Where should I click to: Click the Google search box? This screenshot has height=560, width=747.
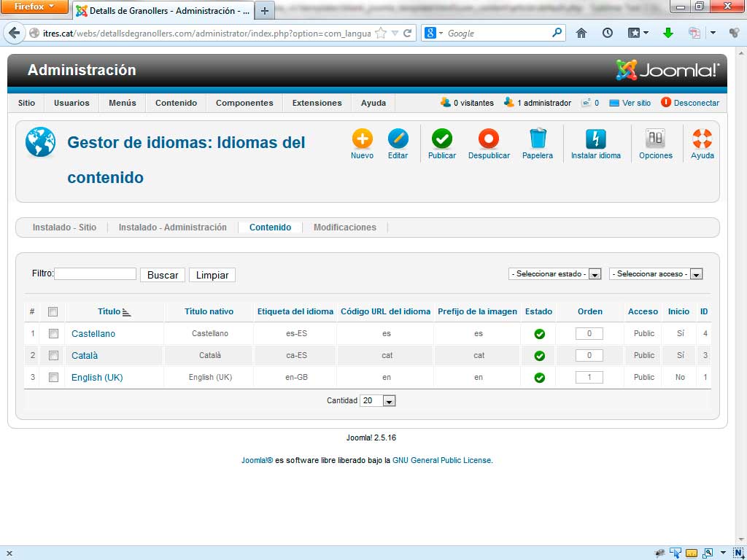coord(498,34)
